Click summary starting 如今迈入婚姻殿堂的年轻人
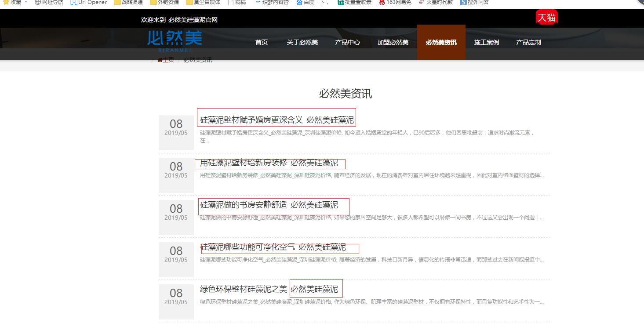The height and width of the screenshot is (334, 644). click(x=367, y=137)
